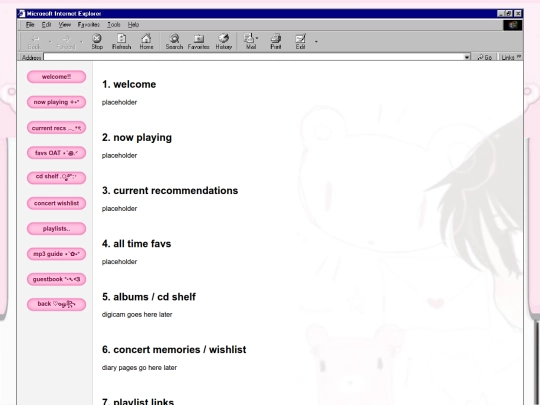Maximize the Internet Explorer window
This screenshot has width=540, height=405.
click(x=509, y=14)
